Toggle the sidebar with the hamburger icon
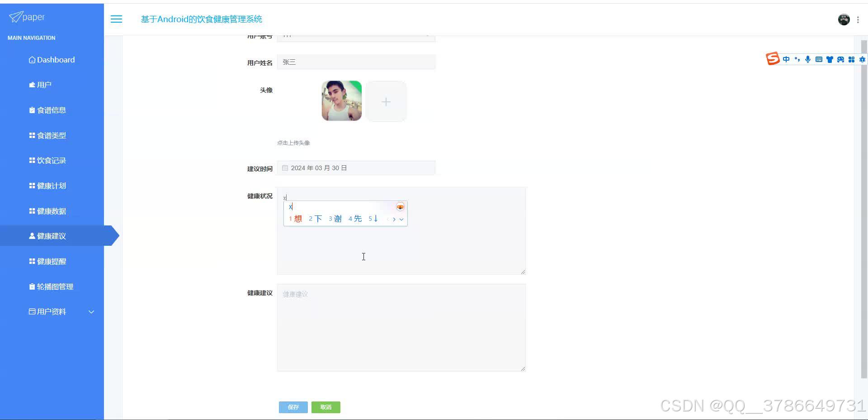Screen dimensions: 868x420 pos(116,19)
